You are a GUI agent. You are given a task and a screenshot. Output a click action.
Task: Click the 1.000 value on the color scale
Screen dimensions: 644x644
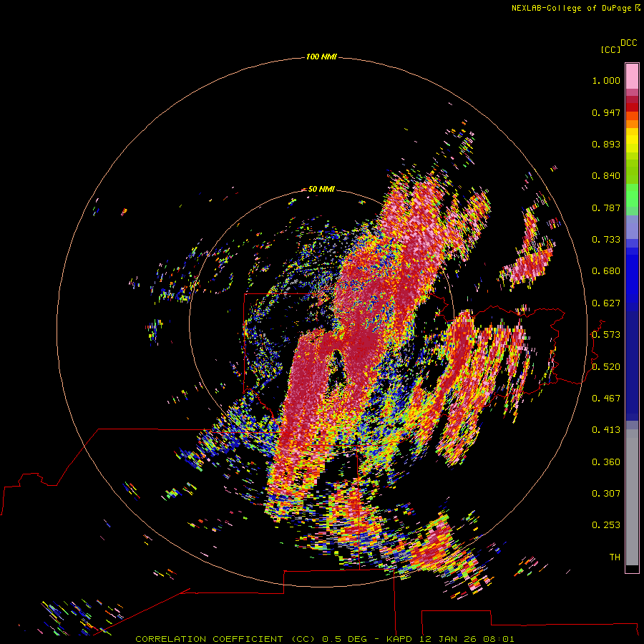coord(606,80)
